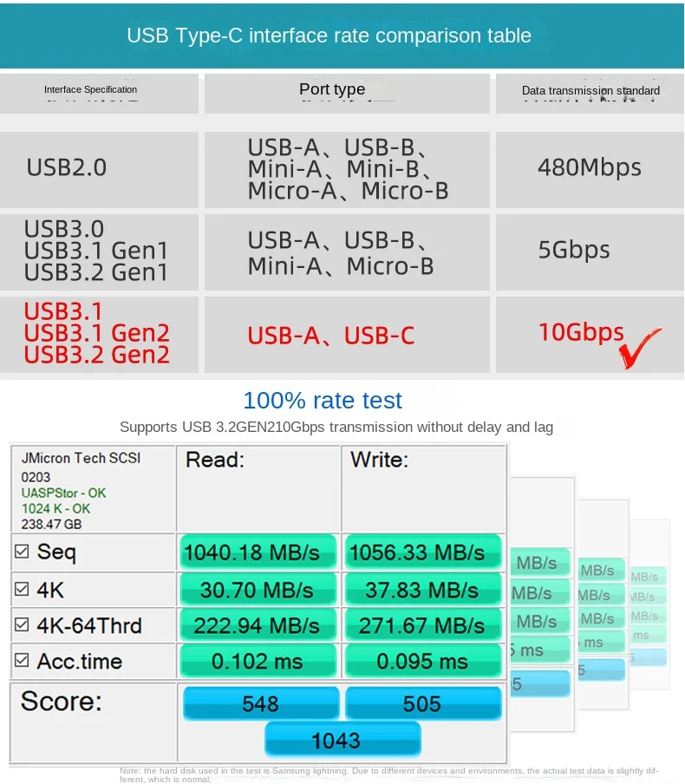Select the JMicron Tech SCSI drive info

coord(81,458)
